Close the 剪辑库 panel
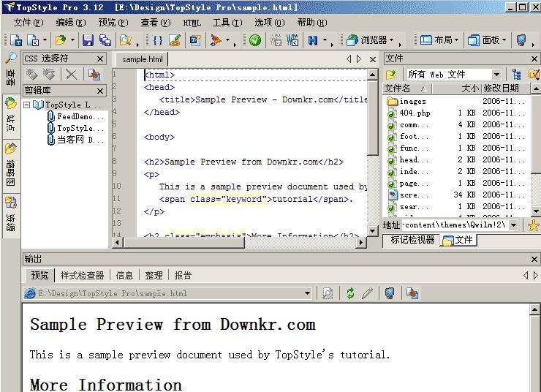Viewport: 541px width, 392px height. pyautogui.click(x=100, y=91)
